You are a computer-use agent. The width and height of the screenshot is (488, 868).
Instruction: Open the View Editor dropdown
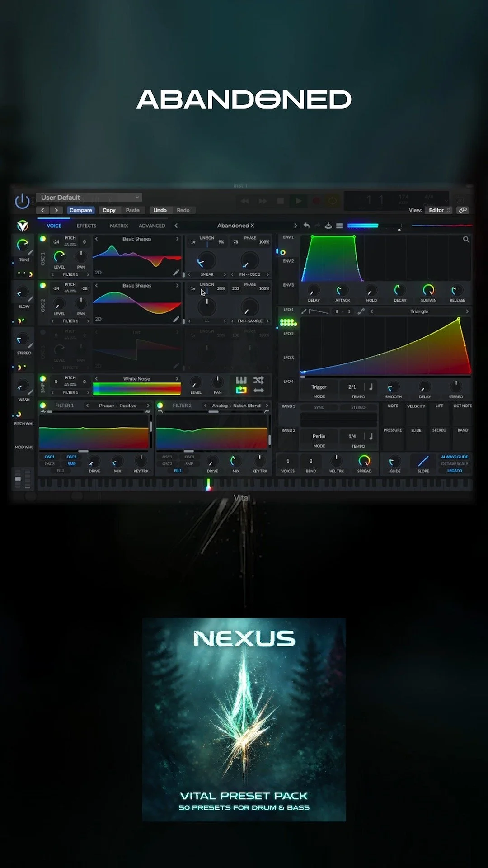439,210
